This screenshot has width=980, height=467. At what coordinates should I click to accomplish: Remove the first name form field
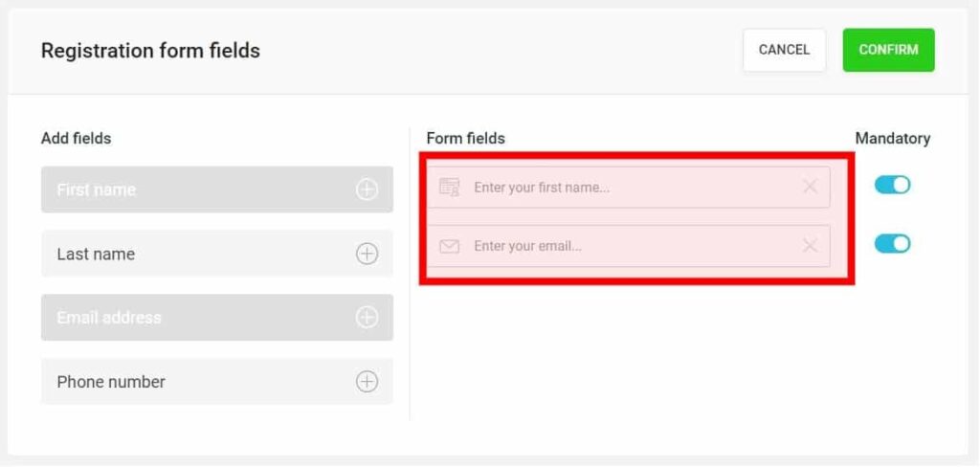[x=810, y=187]
